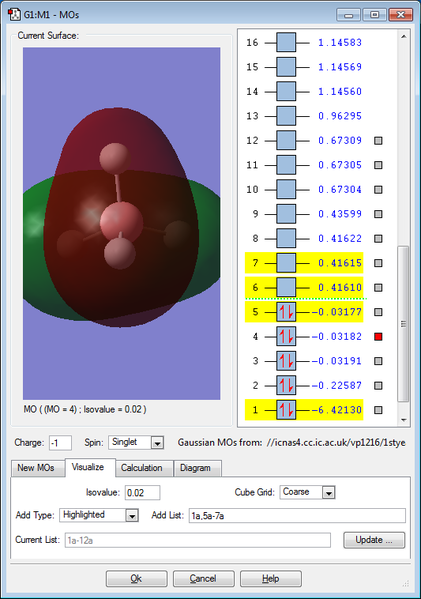The height and width of the screenshot is (599, 421).
Task: Select the orbital box of MO 10
Action: coord(286,189)
